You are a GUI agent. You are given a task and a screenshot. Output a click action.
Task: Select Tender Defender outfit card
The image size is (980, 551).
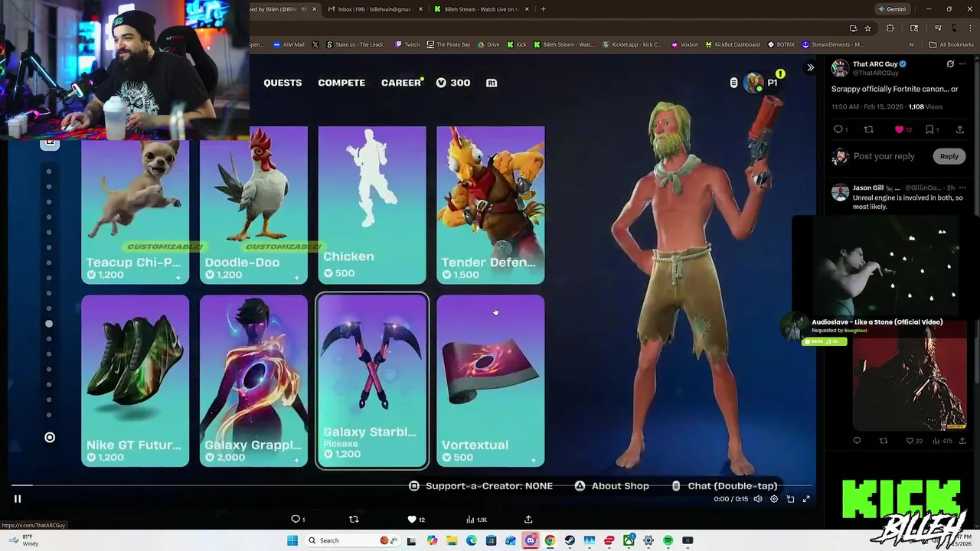click(x=491, y=205)
